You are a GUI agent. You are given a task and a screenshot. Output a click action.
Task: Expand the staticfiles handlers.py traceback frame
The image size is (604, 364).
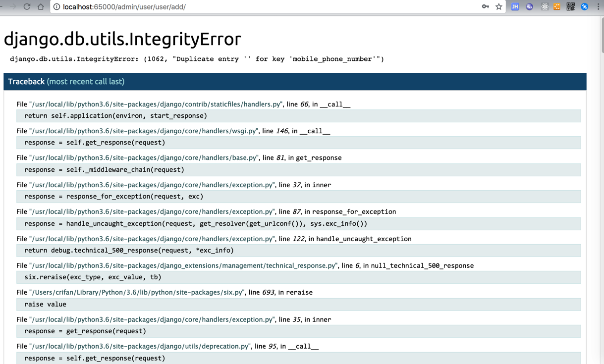156,104
